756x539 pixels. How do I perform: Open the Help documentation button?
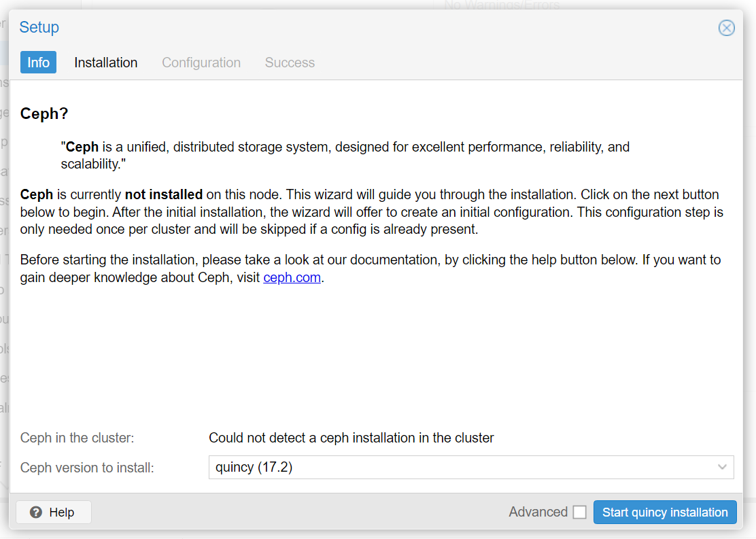pyautogui.click(x=54, y=512)
